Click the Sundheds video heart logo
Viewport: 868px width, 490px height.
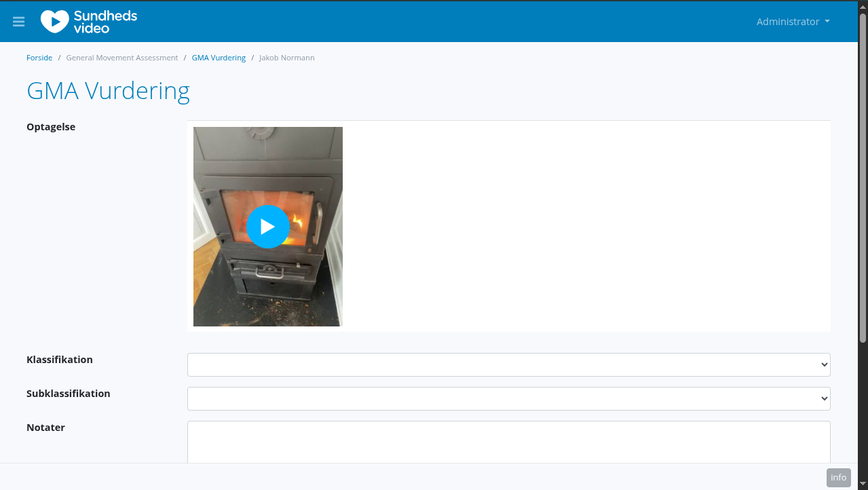tap(89, 22)
